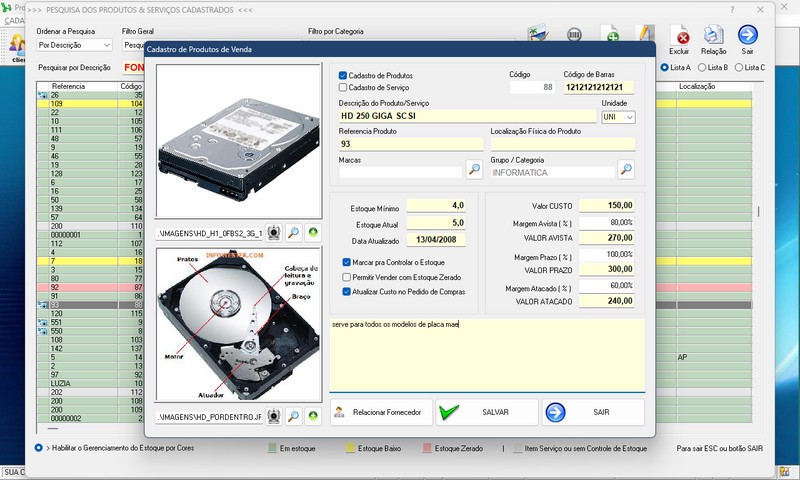Viewport: 800px width, 480px height.
Task: Click the green arrow icon beside first image path
Action: pos(313,233)
